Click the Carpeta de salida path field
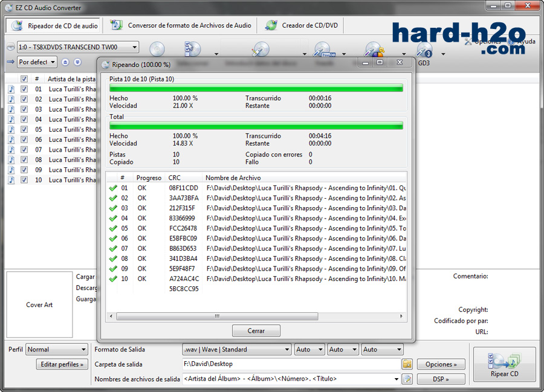 coord(291,364)
